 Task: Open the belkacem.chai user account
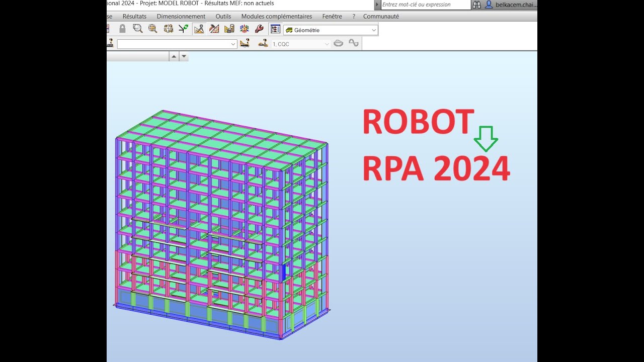[x=511, y=5]
